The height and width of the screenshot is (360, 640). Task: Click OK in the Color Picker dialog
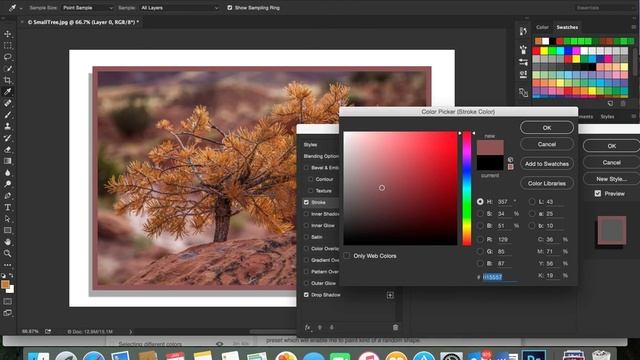click(547, 128)
